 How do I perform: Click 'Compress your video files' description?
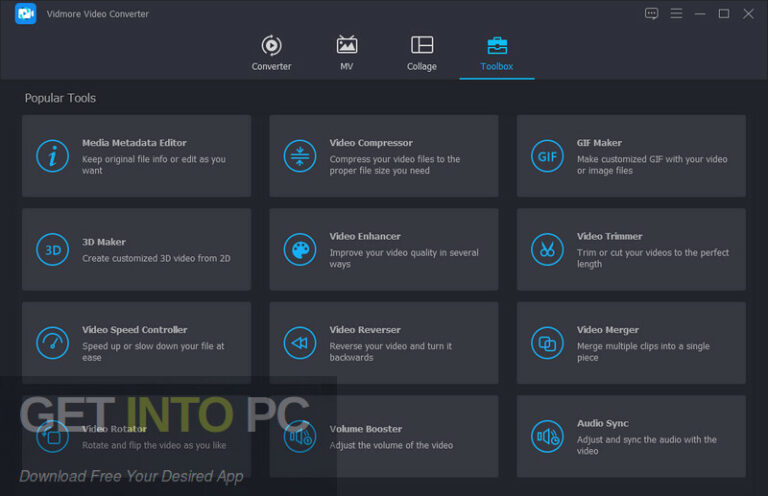pyautogui.click(x=395, y=165)
